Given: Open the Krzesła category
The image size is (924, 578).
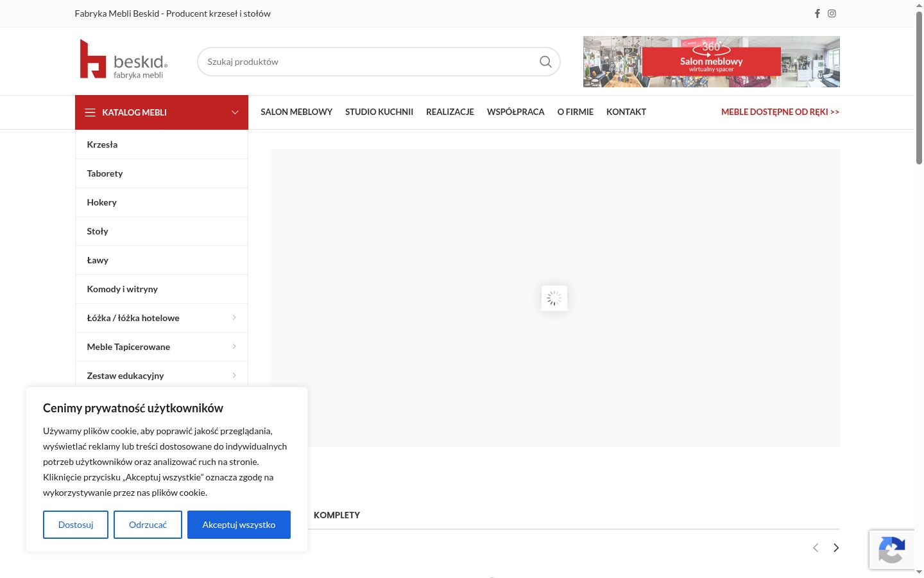Looking at the screenshot, I should pos(162,144).
